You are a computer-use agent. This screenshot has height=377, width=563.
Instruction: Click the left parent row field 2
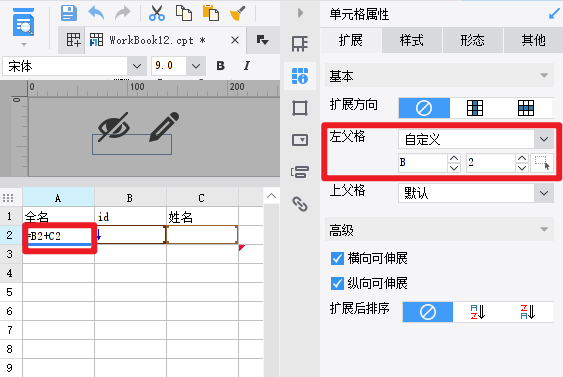490,162
